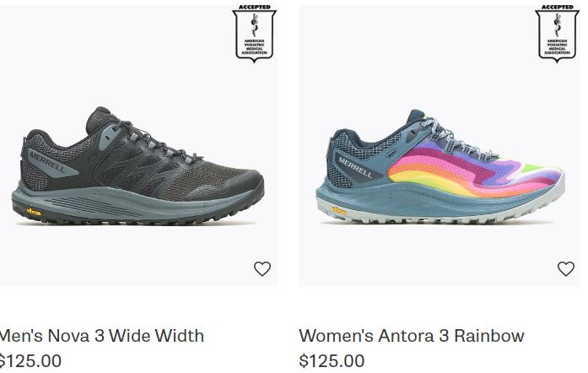588x373 pixels.
Task: Click the APMA badge on Men's Nova 3
Action: tap(255, 34)
